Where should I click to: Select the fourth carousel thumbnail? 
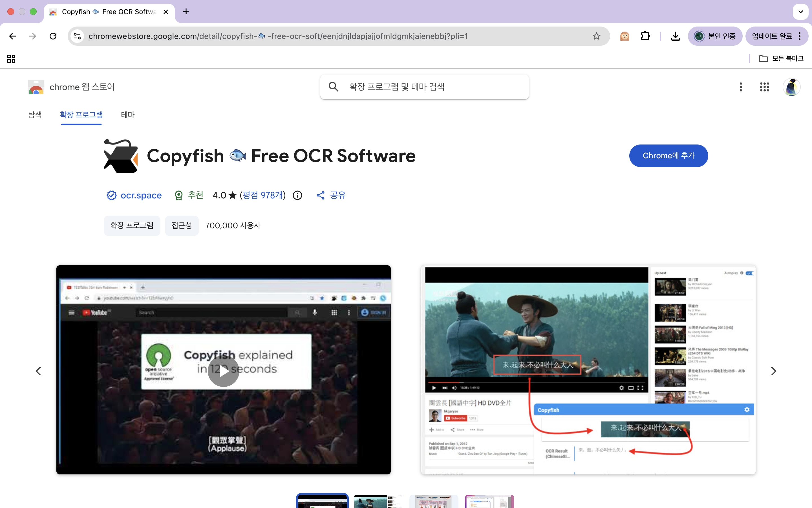click(x=489, y=501)
